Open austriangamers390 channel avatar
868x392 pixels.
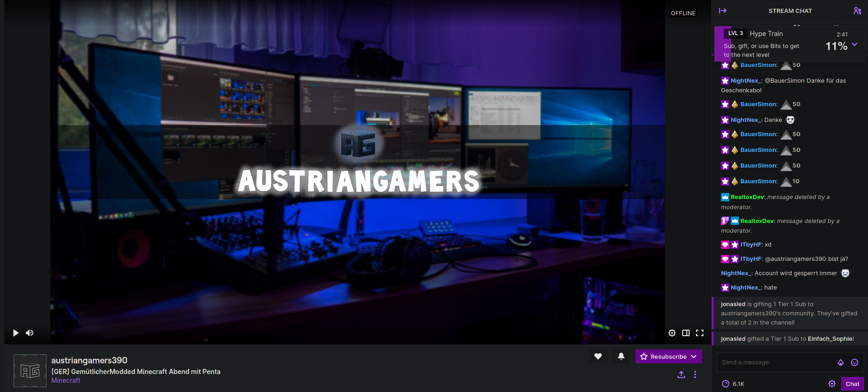[x=30, y=371]
